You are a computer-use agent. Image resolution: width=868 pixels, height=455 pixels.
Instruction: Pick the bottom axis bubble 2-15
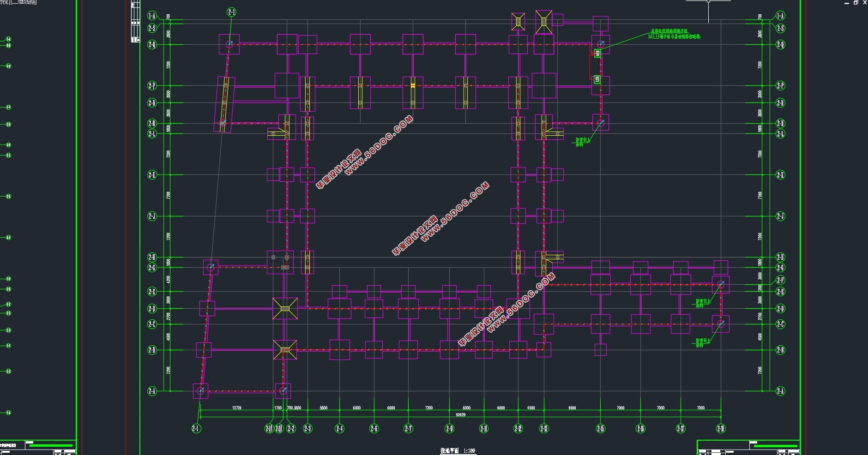pyautogui.click(x=601, y=429)
